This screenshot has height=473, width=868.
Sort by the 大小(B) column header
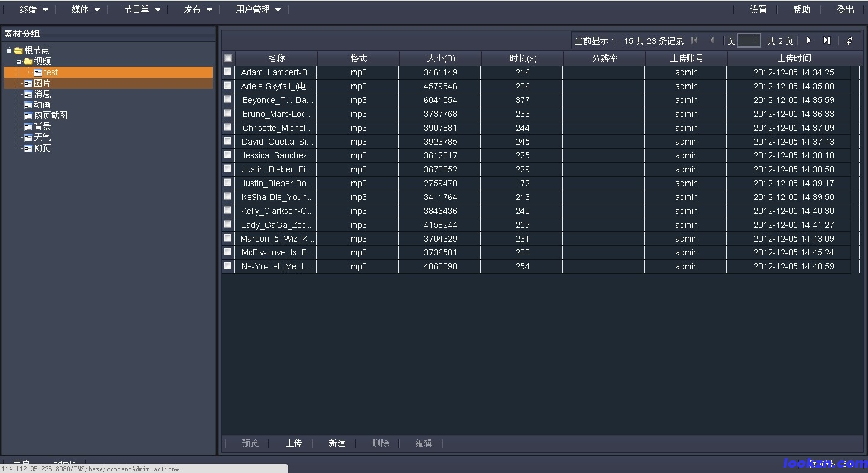441,58
